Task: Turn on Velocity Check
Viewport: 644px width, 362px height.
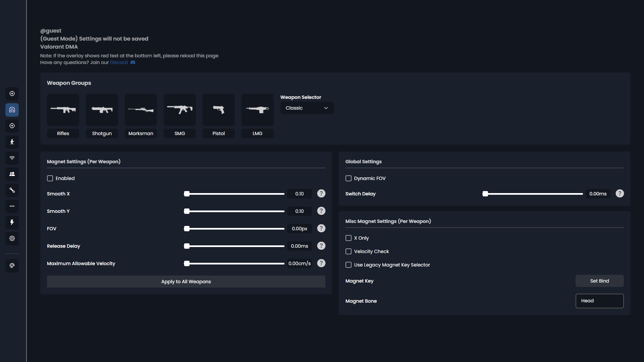Action: [x=348, y=252]
